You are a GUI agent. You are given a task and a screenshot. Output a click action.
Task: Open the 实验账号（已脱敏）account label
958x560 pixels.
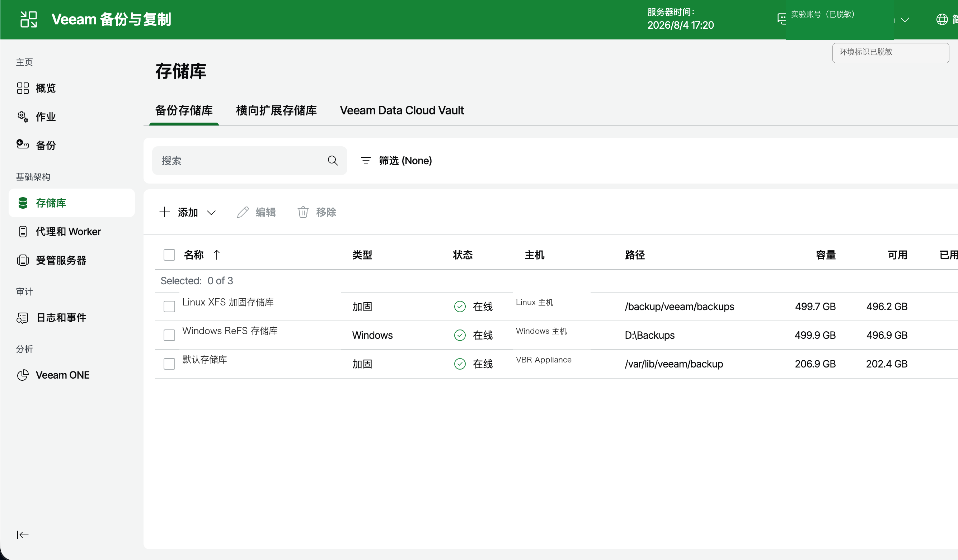pyautogui.click(x=823, y=14)
